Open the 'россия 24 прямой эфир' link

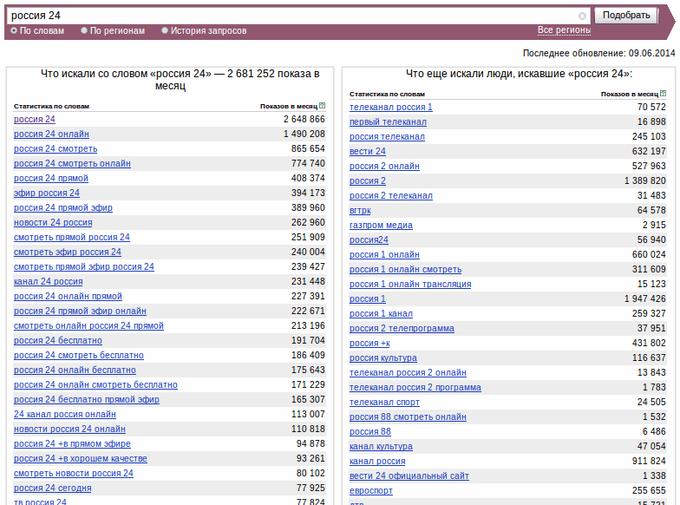pyautogui.click(x=63, y=208)
